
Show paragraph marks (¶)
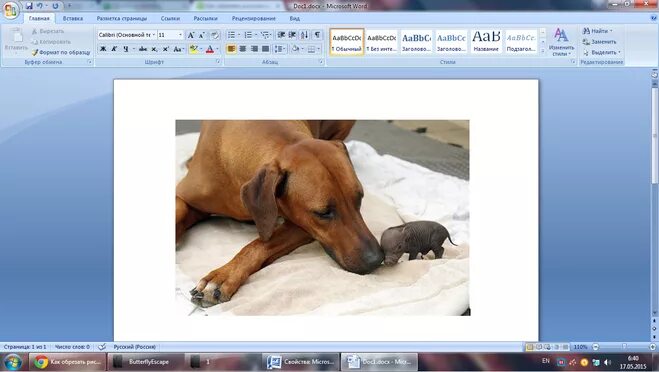(317, 35)
